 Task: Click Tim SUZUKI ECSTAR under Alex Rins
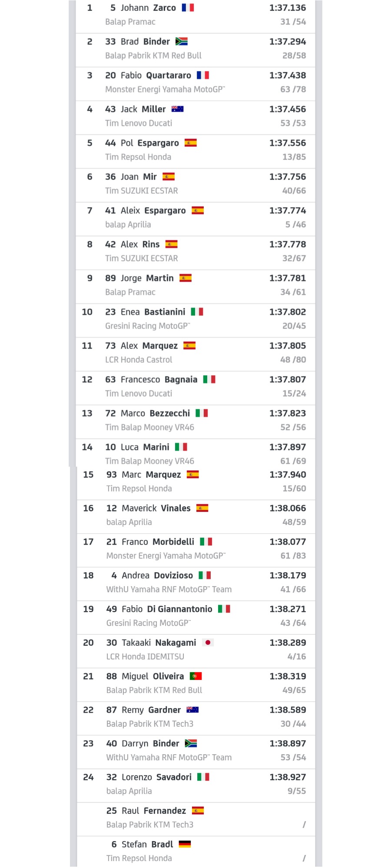pyautogui.click(x=142, y=258)
